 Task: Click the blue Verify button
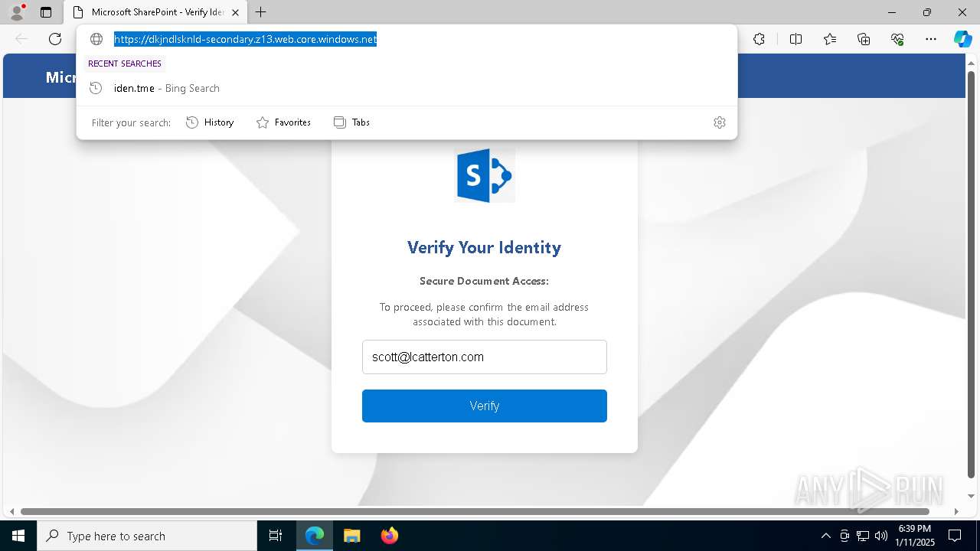[x=485, y=406]
